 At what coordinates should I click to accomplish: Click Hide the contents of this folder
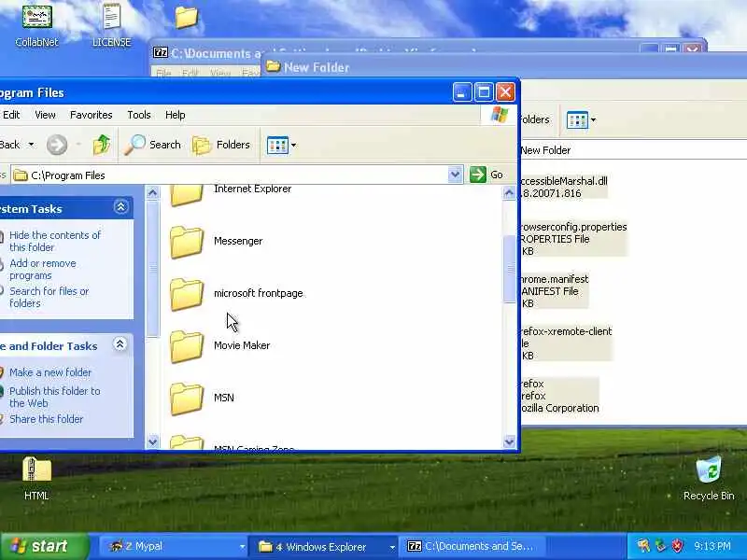coord(55,241)
